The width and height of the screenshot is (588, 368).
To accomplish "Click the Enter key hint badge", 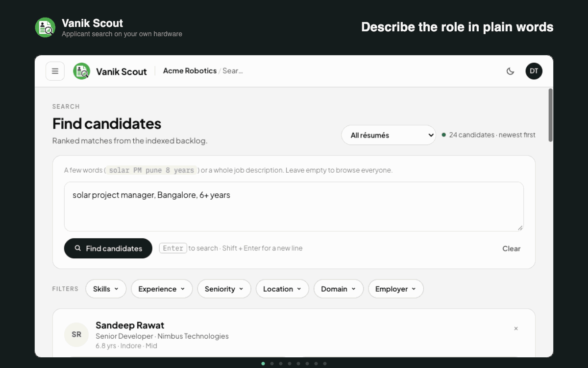I will click(x=173, y=248).
